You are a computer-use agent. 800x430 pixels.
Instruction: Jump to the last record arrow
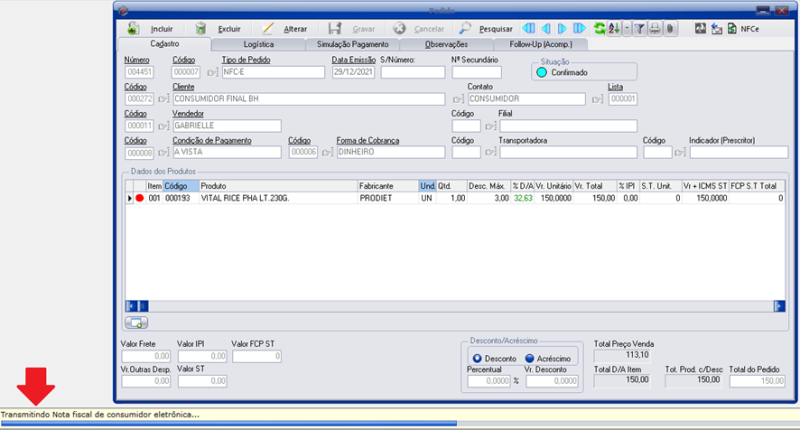[579, 29]
